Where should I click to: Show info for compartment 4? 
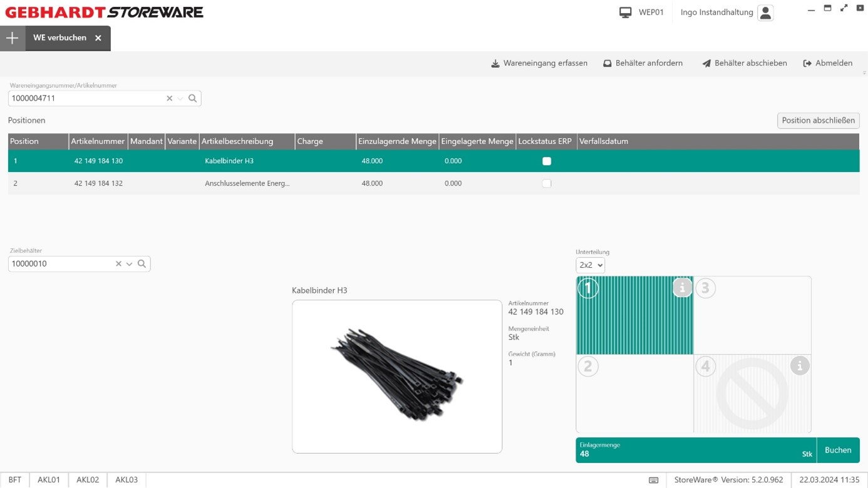coord(800,366)
